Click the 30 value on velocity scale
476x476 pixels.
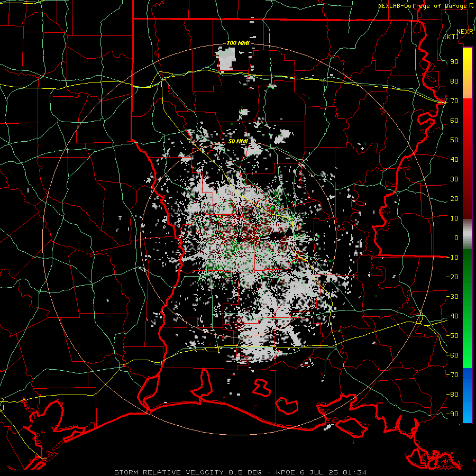tap(454, 179)
